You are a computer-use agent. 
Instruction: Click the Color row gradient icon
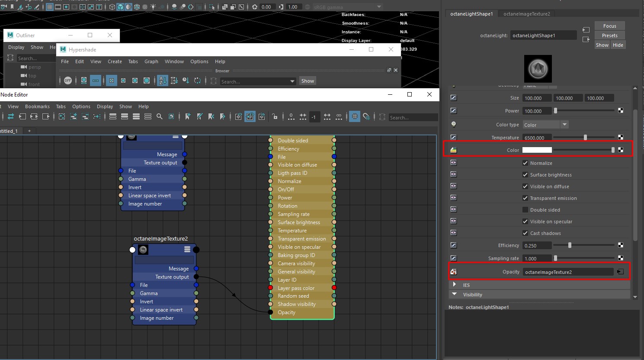pos(453,150)
